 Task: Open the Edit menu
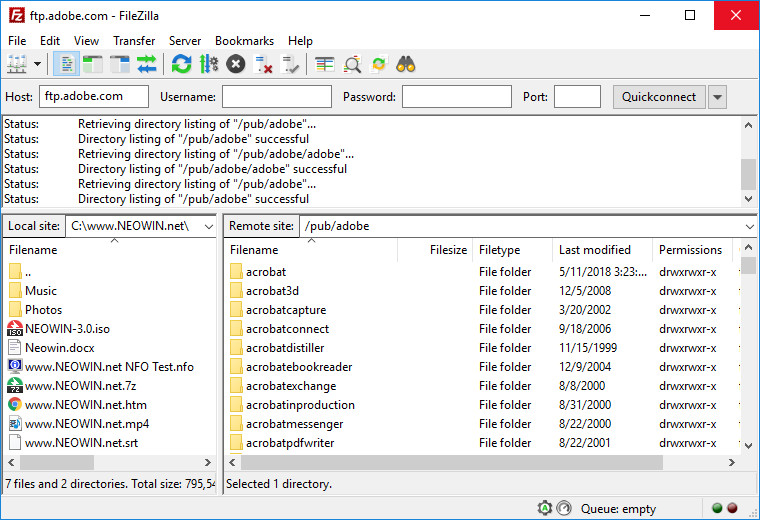click(49, 41)
